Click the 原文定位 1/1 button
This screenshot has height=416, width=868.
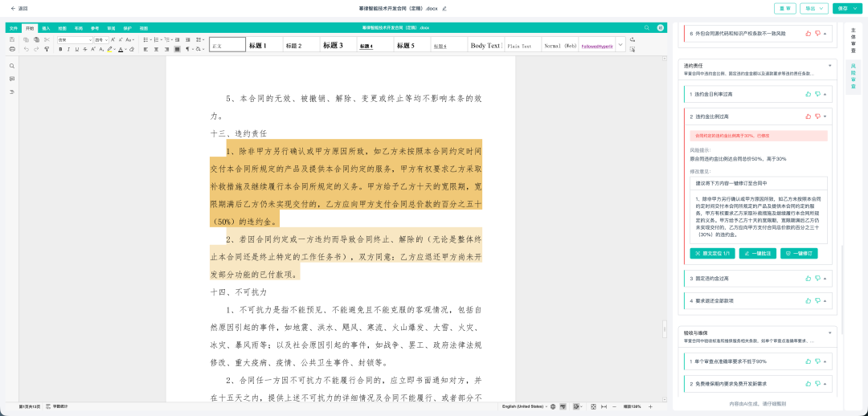[x=712, y=253]
